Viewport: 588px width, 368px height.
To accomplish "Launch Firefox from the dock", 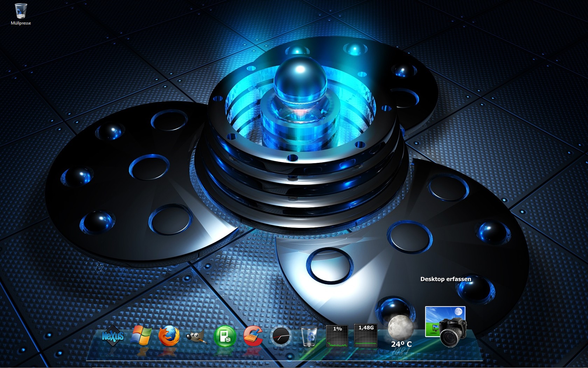I will point(169,336).
